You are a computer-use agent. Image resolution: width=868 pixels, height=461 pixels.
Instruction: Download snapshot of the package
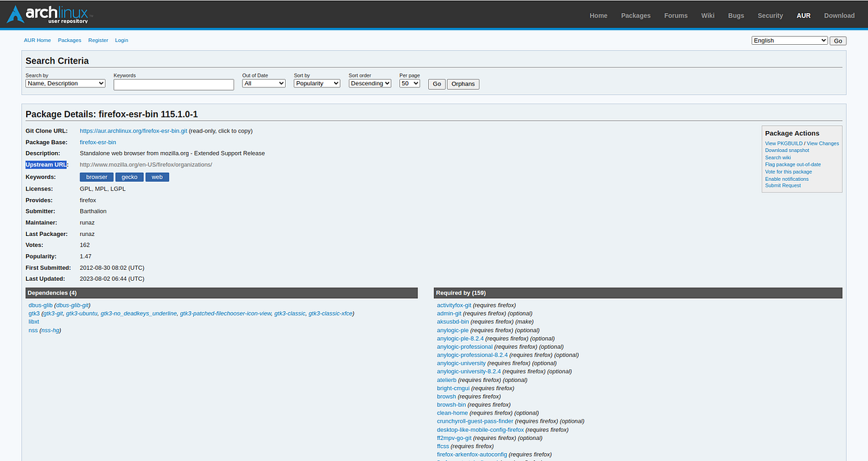(x=787, y=150)
